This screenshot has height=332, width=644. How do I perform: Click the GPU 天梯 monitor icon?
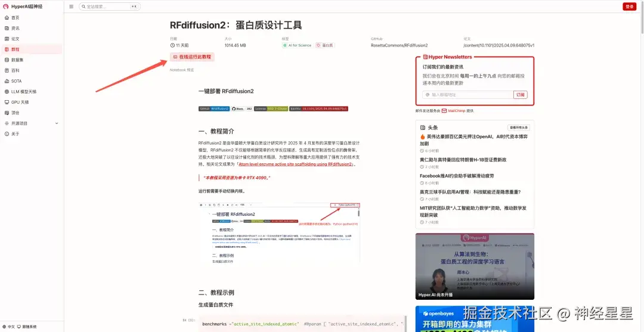(x=7, y=102)
